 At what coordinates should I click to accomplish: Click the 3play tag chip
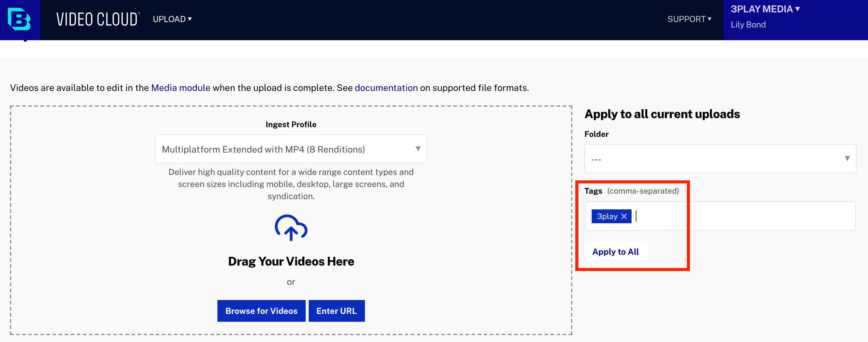(607, 216)
